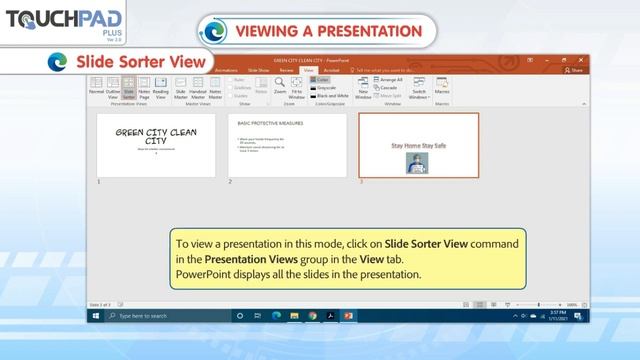Click the Fit slide to window icon

[x=584, y=305]
